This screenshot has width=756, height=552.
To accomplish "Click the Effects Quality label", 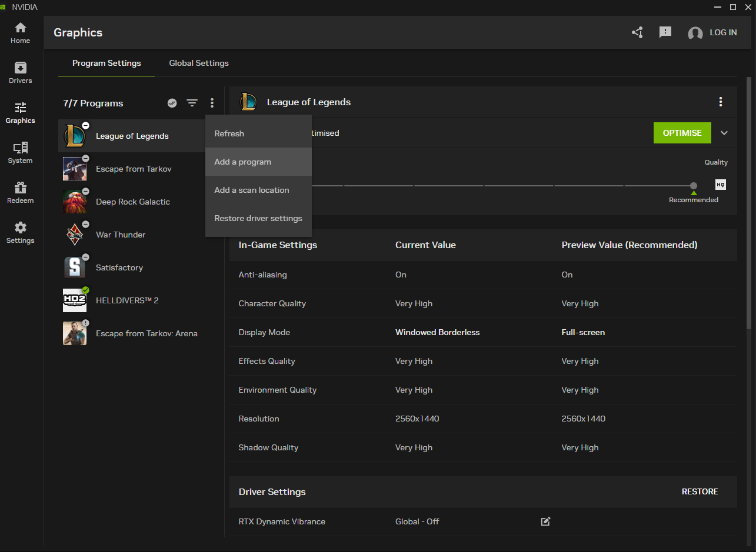I will pos(267,361).
